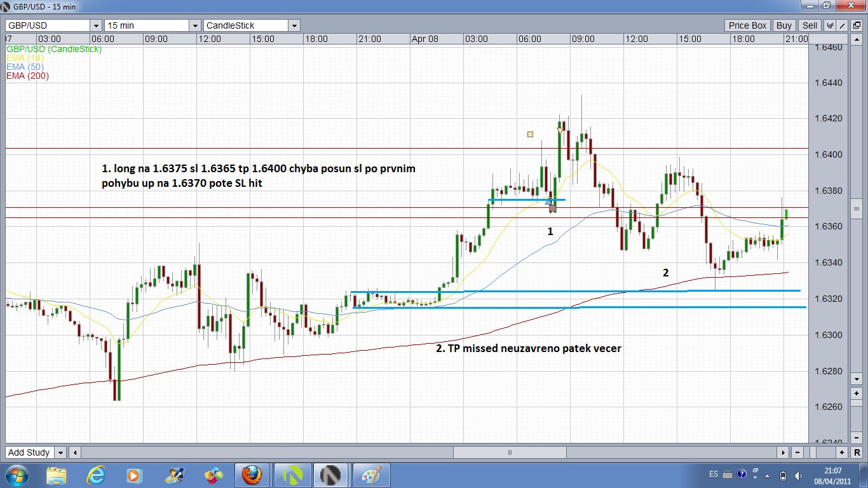Image resolution: width=868 pixels, height=488 pixels.
Task: Click the vertical price scale handle
Action: point(857,208)
